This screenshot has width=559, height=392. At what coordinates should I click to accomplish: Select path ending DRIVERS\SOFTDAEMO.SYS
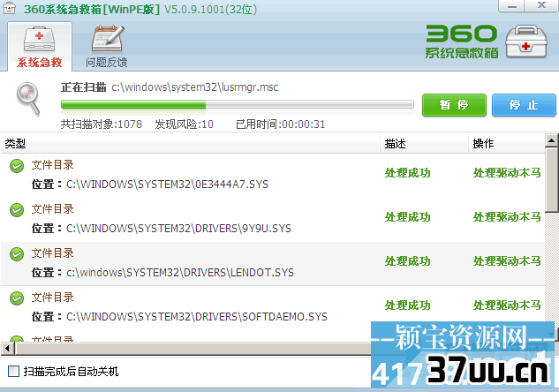pos(197,317)
